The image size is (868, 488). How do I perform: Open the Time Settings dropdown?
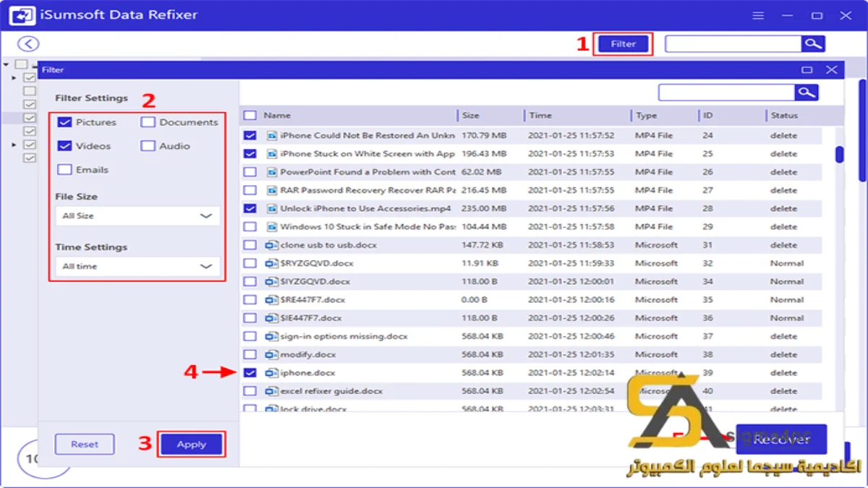tap(137, 266)
